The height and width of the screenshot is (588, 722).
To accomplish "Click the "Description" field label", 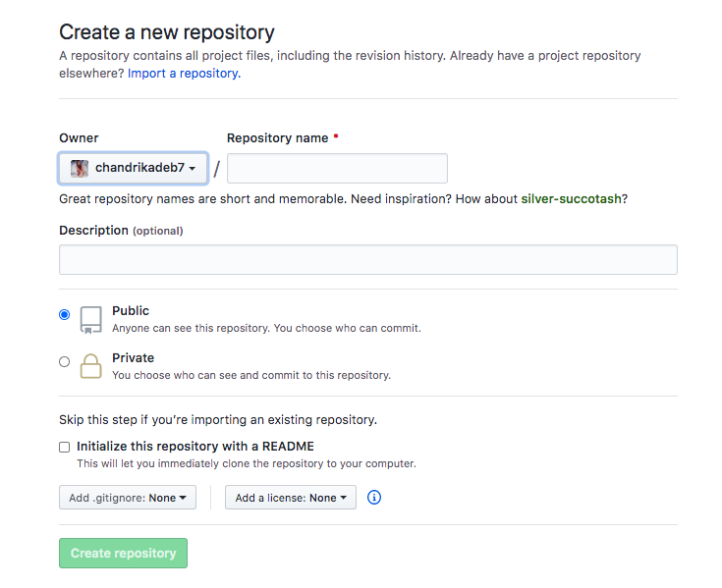I will click(93, 231).
